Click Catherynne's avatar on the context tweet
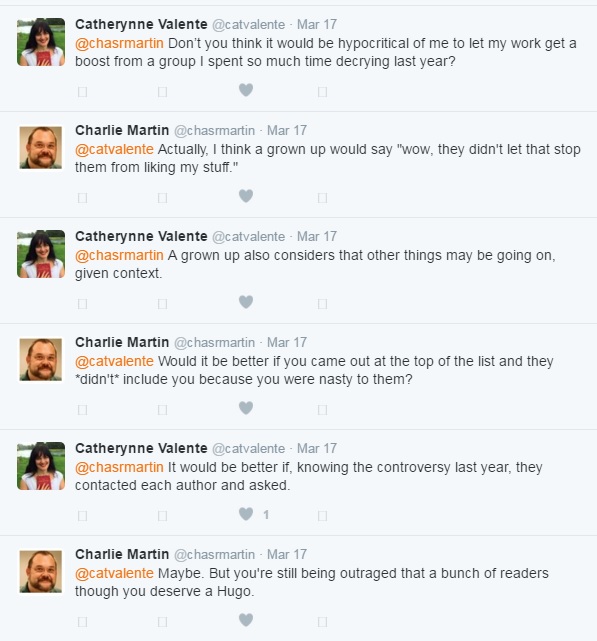Screen dimensions: 597x641 coord(41,254)
